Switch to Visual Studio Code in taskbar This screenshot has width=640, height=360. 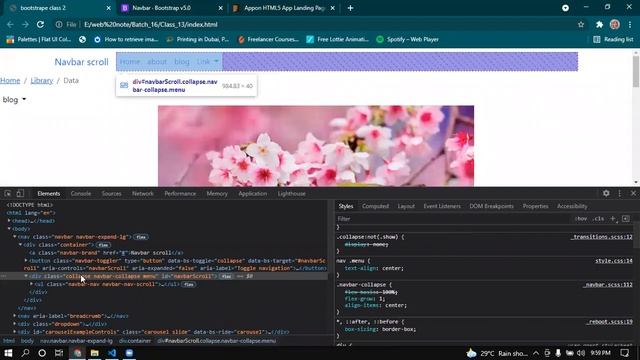click(x=112, y=353)
